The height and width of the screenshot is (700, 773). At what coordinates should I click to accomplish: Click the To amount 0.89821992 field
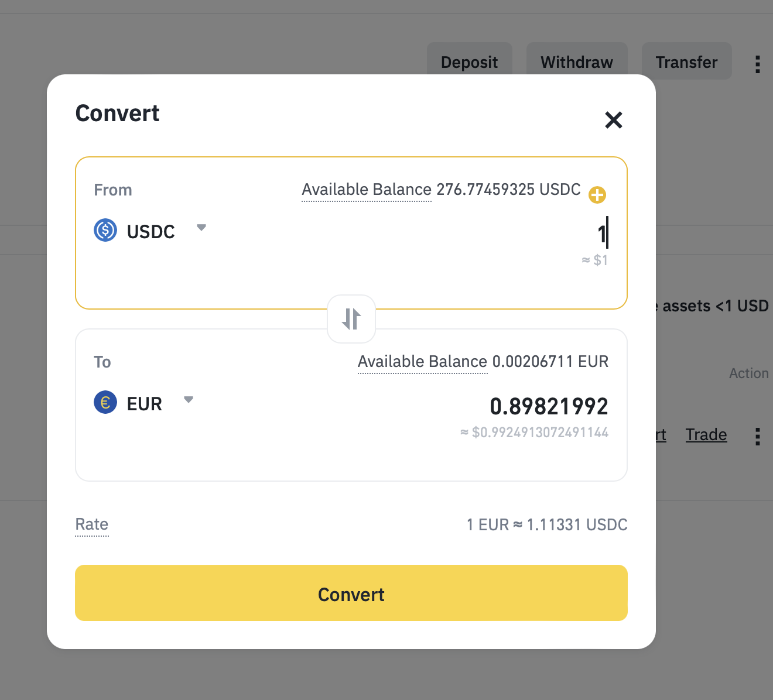(x=549, y=406)
